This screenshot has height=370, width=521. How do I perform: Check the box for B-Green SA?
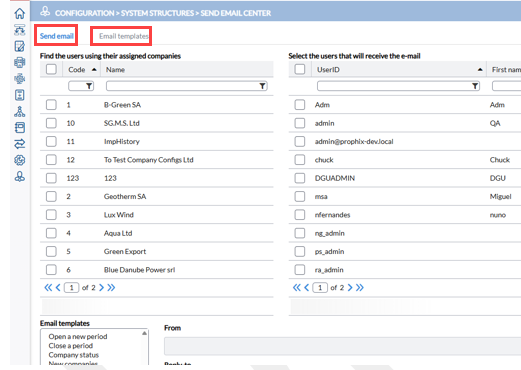(51, 105)
